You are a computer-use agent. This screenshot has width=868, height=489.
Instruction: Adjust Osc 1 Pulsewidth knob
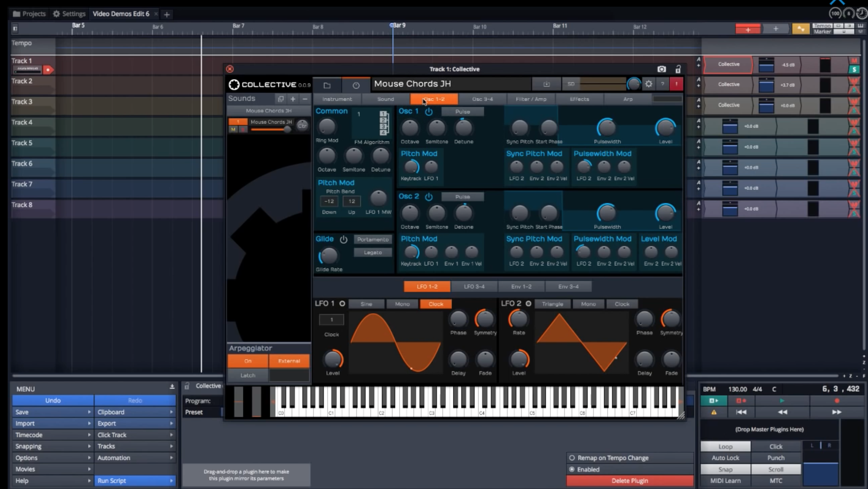coord(606,128)
